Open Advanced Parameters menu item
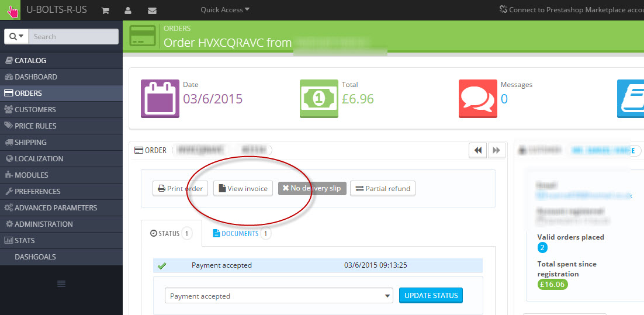The width and height of the screenshot is (644, 315). (61, 208)
